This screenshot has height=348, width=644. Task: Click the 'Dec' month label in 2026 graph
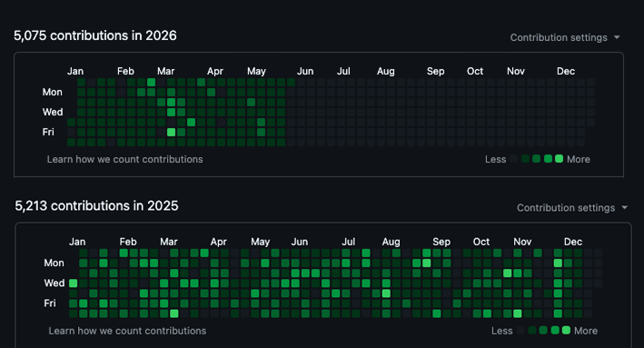tap(566, 71)
